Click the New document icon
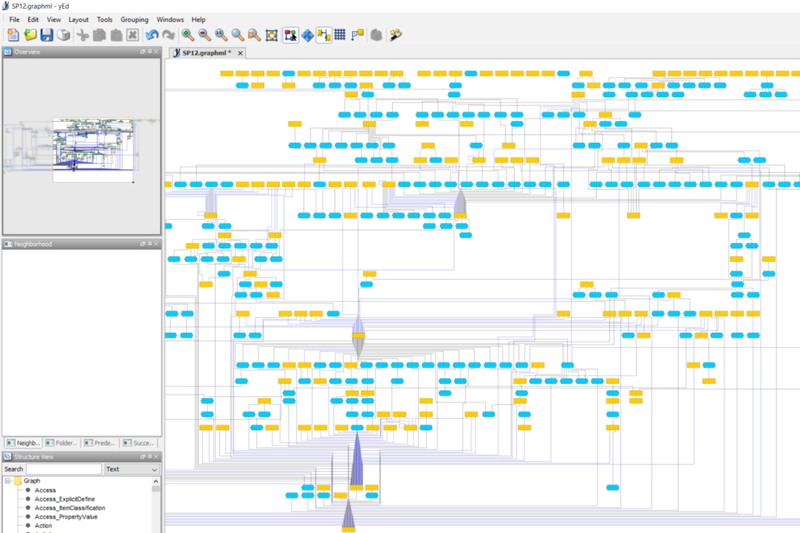This screenshot has width=800, height=533. 13,35
